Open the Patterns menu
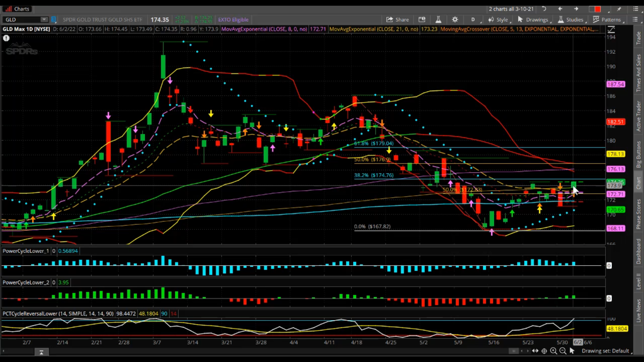The image size is (644, 362). (608, 19)
